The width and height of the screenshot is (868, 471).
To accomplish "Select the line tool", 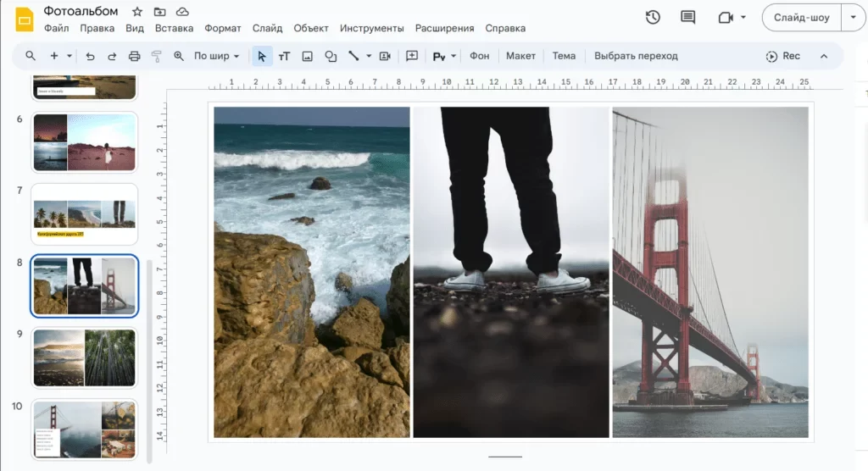I will tap(353, 56).
